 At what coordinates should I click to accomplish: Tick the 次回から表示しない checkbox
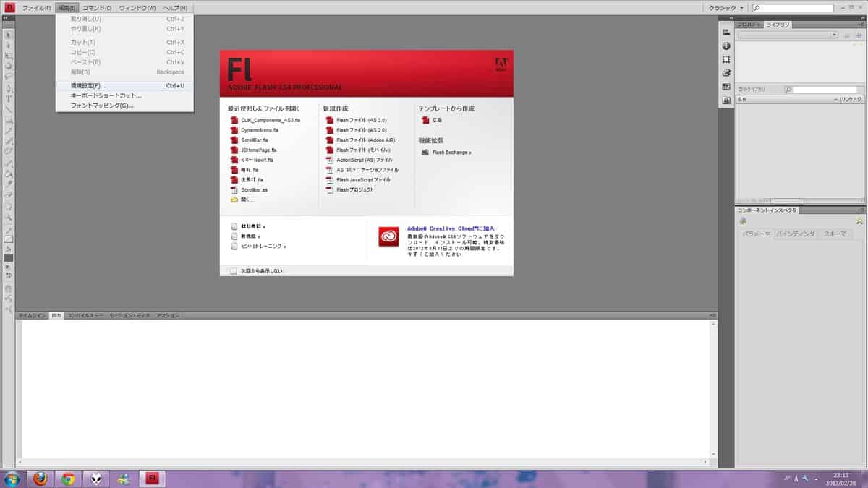pos(234,271)
